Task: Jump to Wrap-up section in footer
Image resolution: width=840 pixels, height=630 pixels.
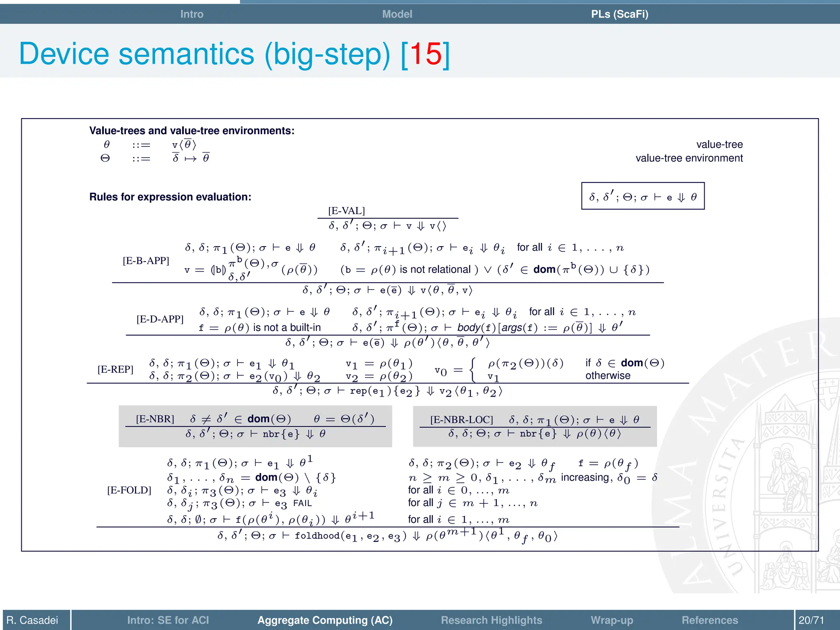Action: click(x=612, y=620)
